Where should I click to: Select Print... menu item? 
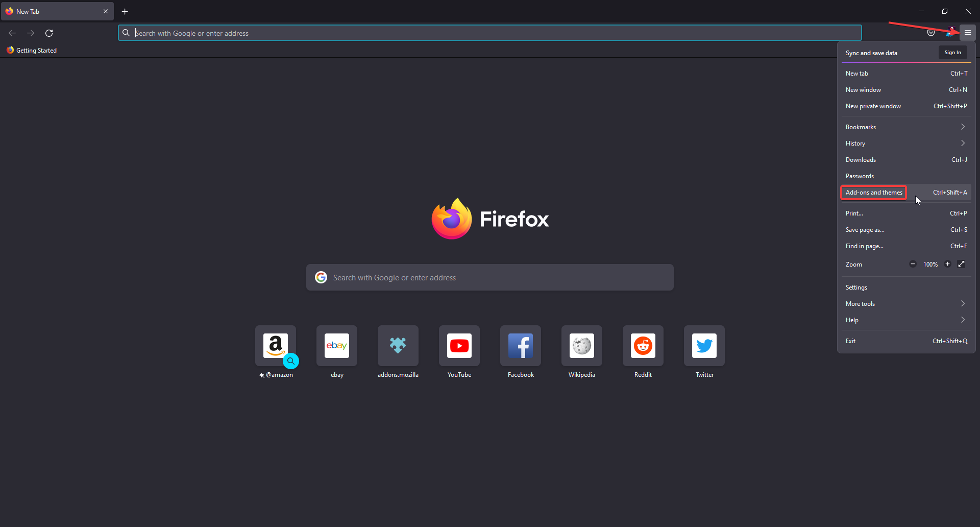pyautogui.click(x=906, y=213)
